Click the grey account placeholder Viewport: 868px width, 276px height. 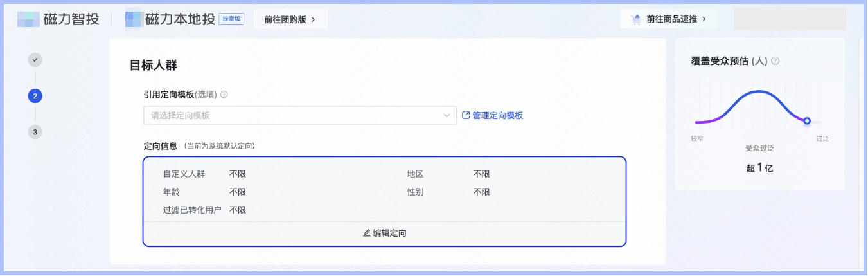tap(790, 19)
